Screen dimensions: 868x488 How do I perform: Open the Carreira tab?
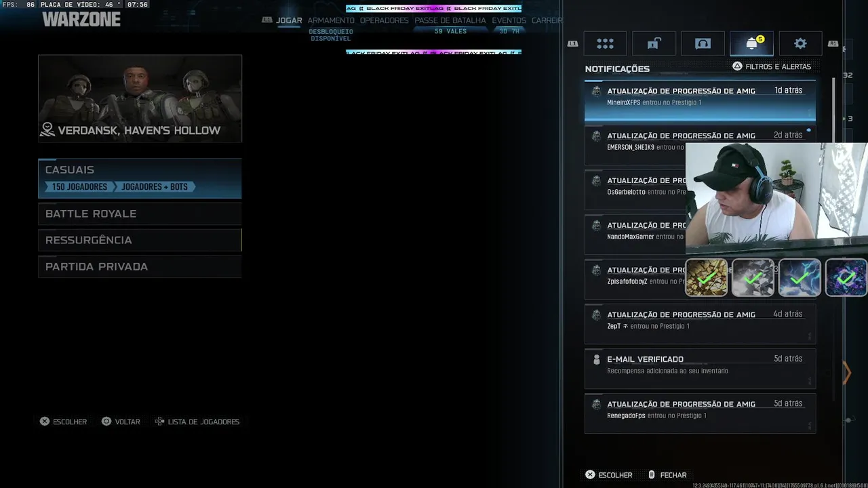click(x=547, y=20)
